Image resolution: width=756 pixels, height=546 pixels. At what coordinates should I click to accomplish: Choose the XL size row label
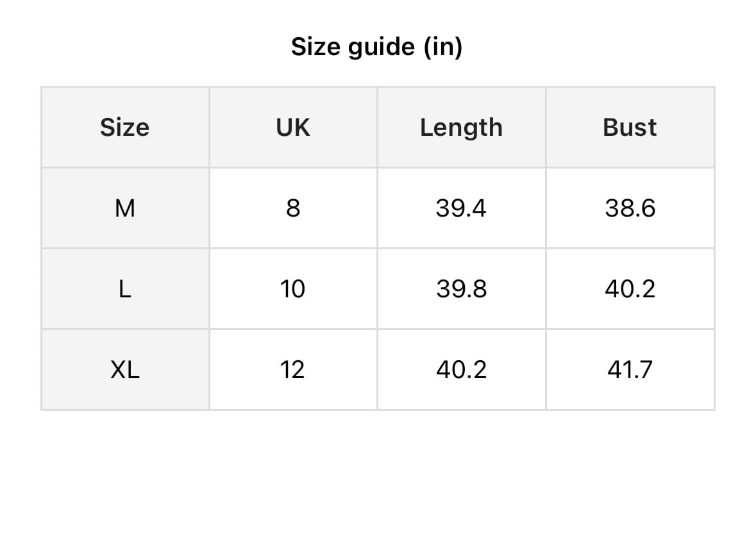pos(124,370)
